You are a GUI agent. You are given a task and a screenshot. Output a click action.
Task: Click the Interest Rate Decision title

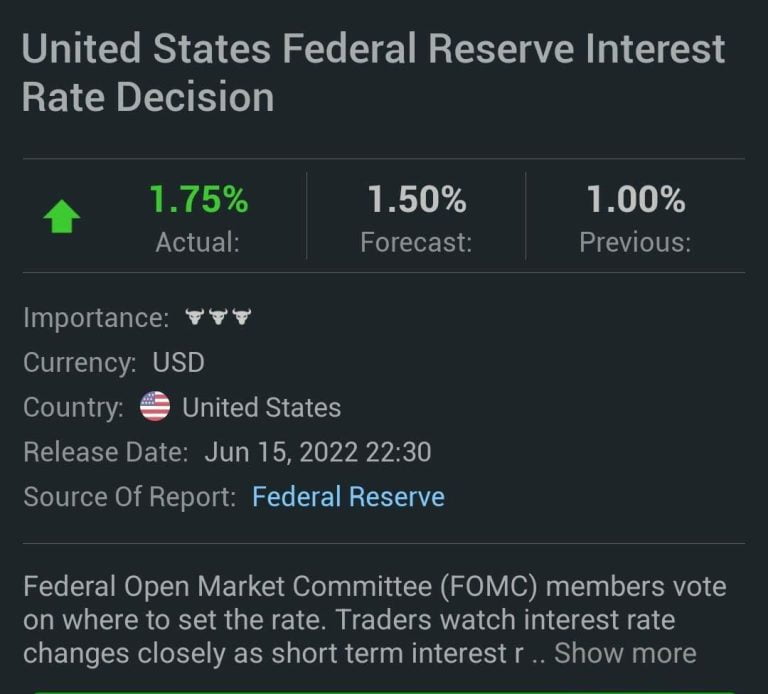[373, 73]
